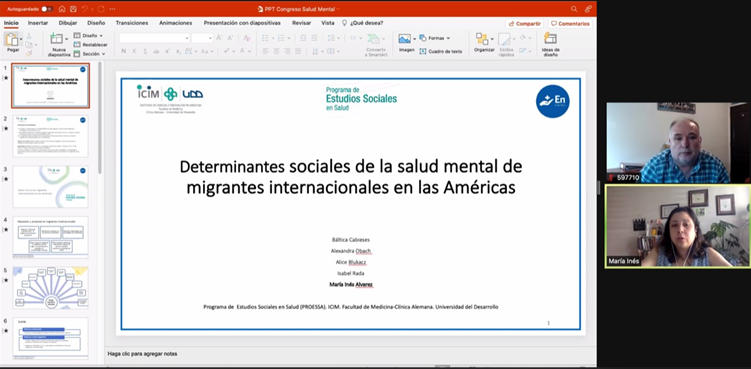Click the slide panel scrollbar
This screenshot has height=369, width=751.
(x=100, y=117)
